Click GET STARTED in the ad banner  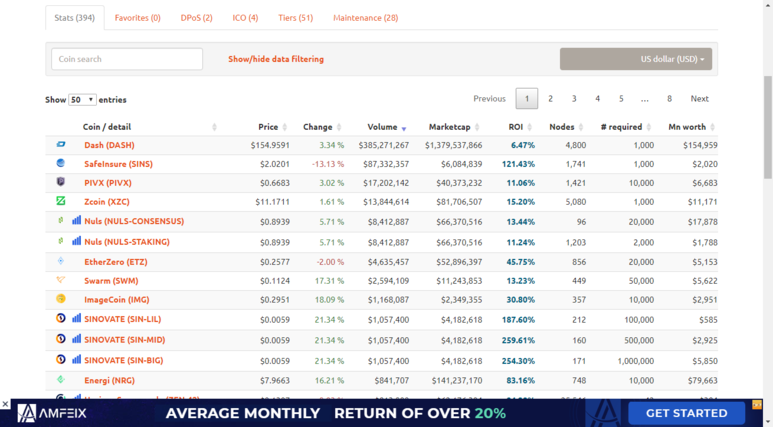point(686,413)
